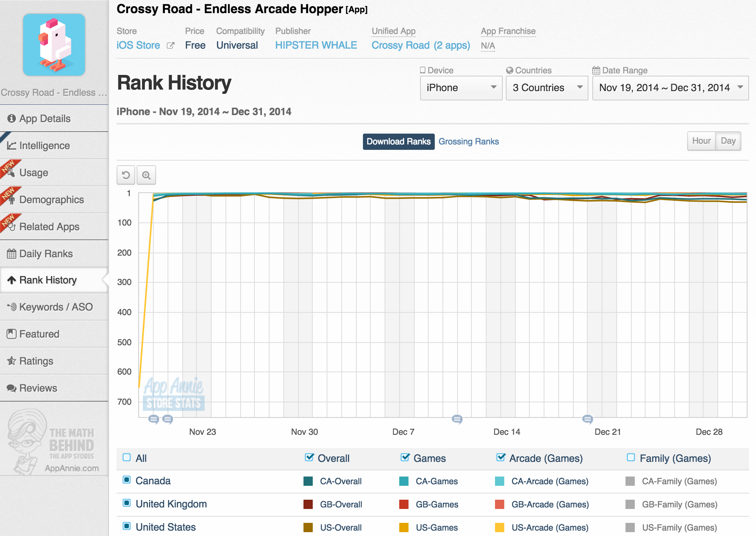This screenshot has height=536, width=756.
Task: Click the CA-Family (Games) legend label
Action: 679,481
